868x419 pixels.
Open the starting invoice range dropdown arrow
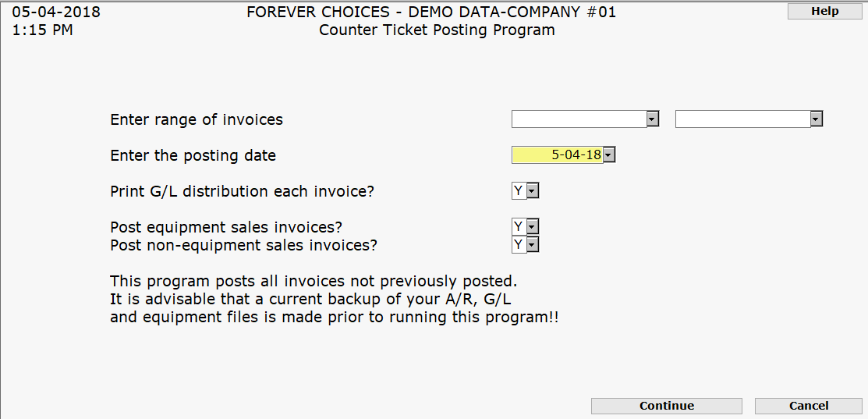click(653, 119)
